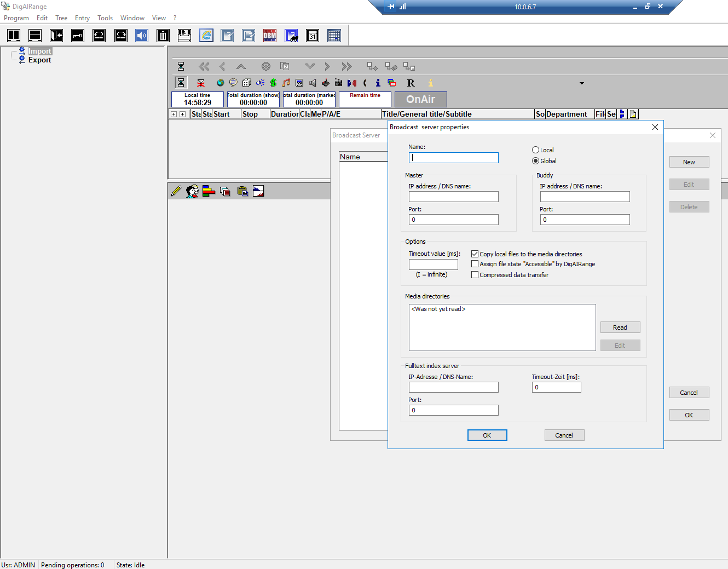This screenshot has height=569, width=728.
Task: Click the globe icon in filter toolbar
Action: [x=220, y=83]
